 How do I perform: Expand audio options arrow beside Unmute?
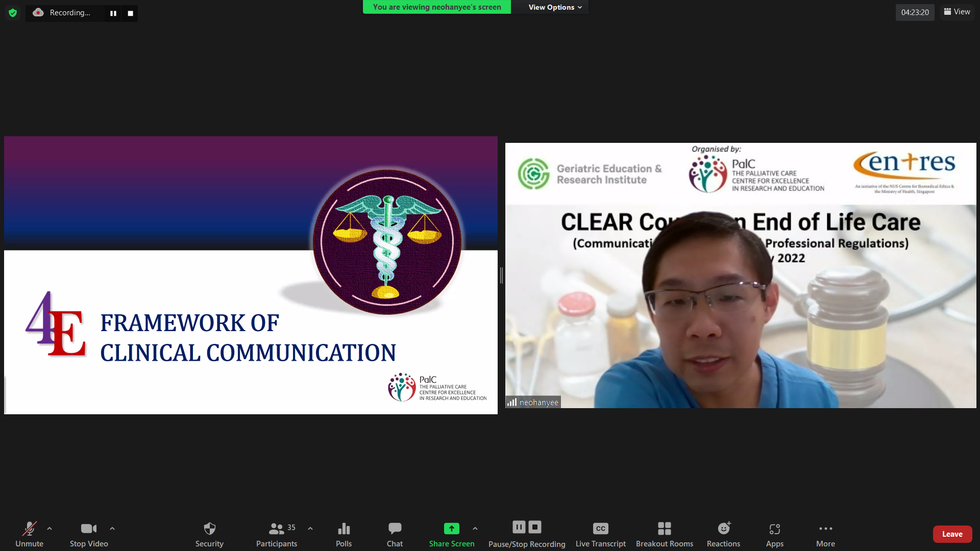[x=50, y=529]
